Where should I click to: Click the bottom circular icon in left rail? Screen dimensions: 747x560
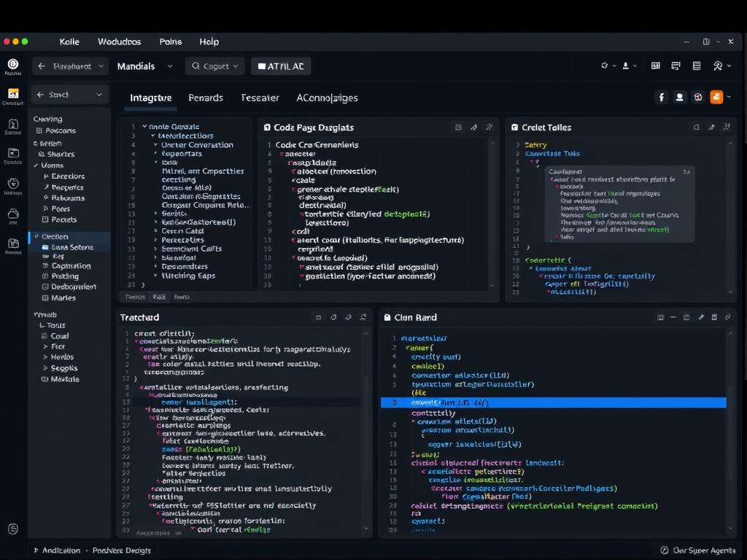[x=13, y=529]
